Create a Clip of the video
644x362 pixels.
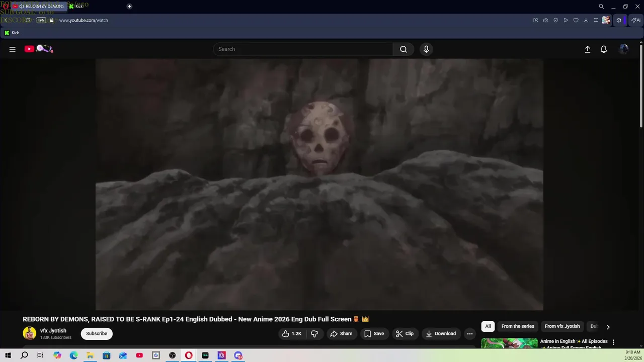click(405, 334)
